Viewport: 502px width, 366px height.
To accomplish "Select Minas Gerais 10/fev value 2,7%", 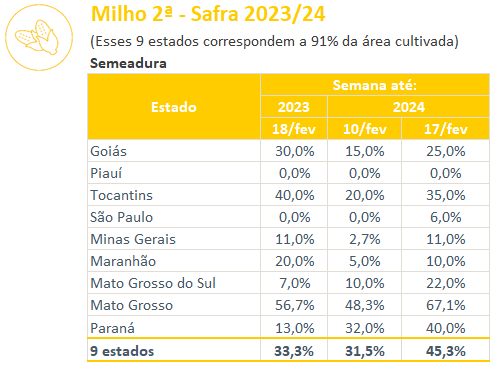I will [x=365, y=239].
